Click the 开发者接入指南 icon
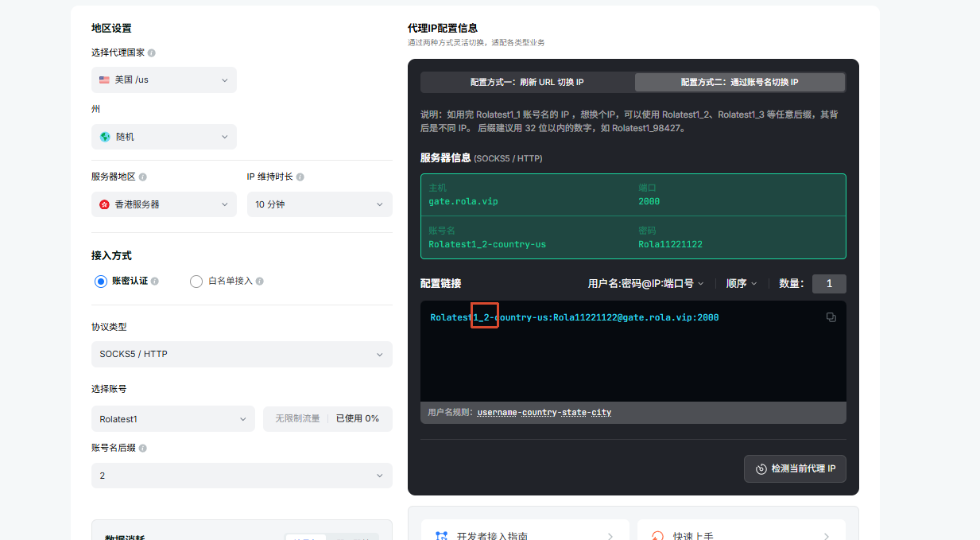 (442, 536)
